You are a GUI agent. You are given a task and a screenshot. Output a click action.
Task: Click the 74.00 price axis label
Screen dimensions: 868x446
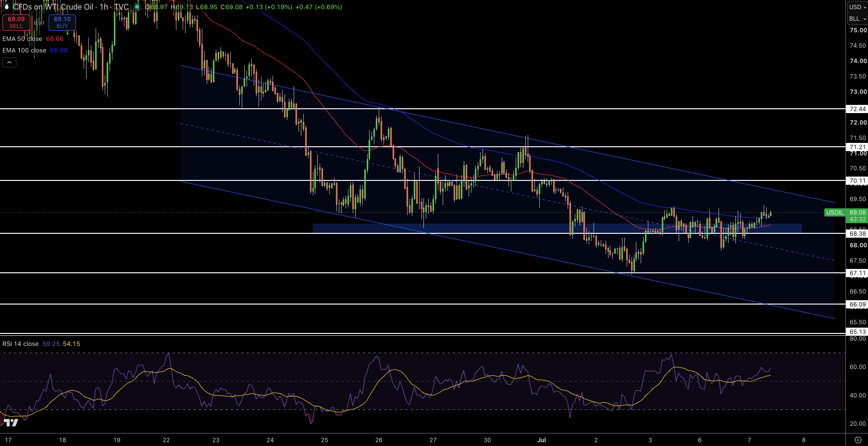point(858,61)
